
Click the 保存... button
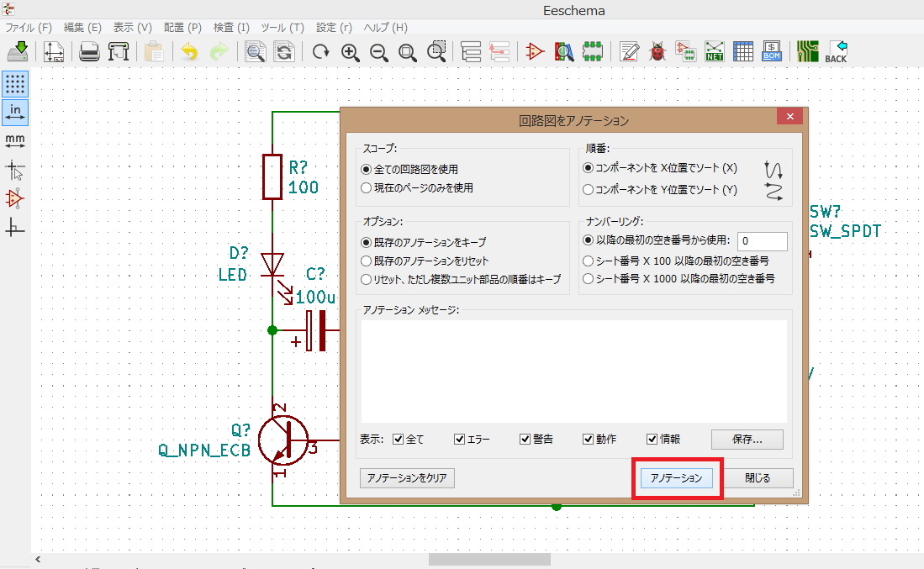click(x=747, y=440)
